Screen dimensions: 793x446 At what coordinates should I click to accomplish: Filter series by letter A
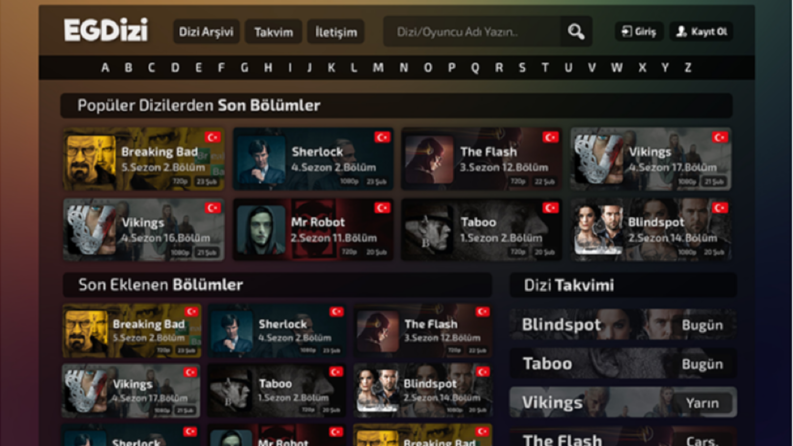(x=105, y=68)
